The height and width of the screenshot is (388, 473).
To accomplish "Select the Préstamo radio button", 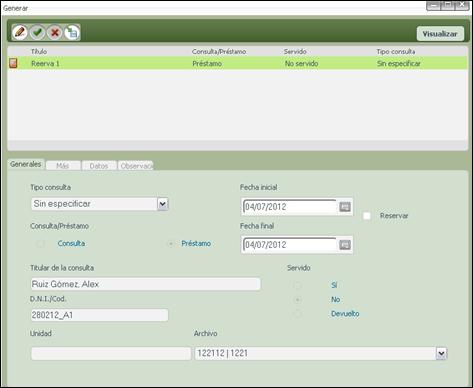I will click(x=171, y=244).
